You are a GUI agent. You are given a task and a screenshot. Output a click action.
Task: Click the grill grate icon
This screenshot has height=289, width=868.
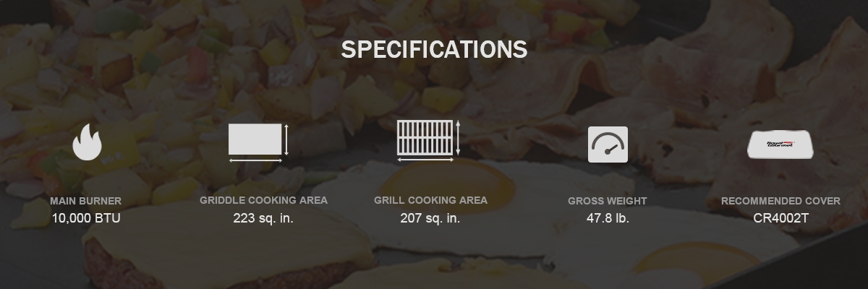coord(425,137)
